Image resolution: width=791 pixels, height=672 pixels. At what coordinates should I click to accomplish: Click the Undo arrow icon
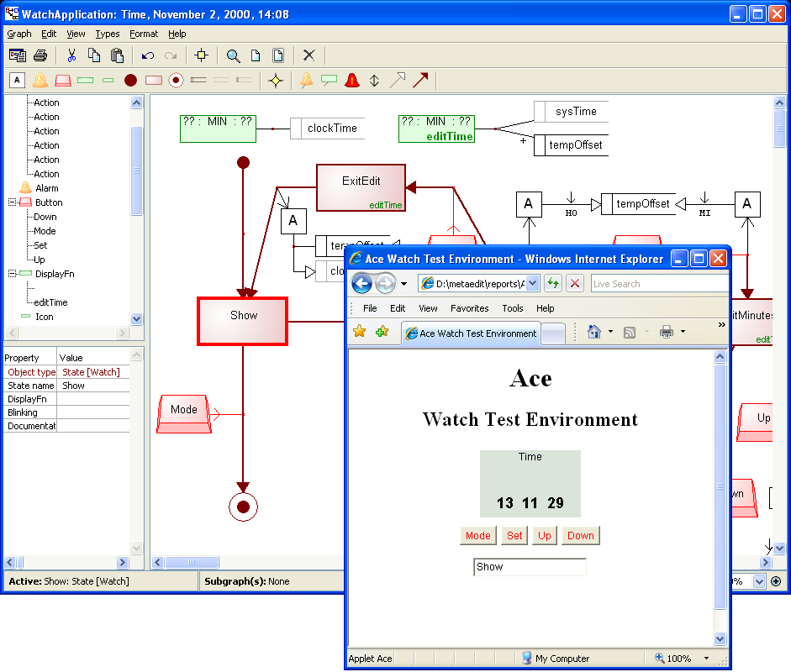point(148,56)
